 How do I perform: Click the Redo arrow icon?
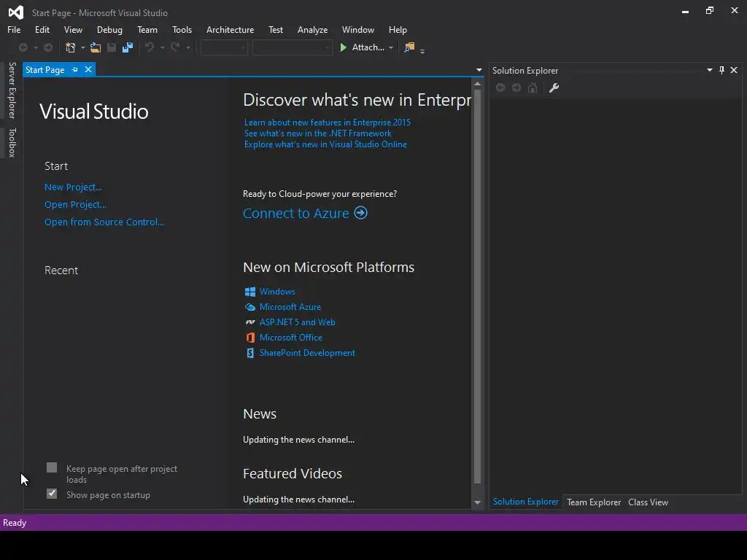(175, 47)
